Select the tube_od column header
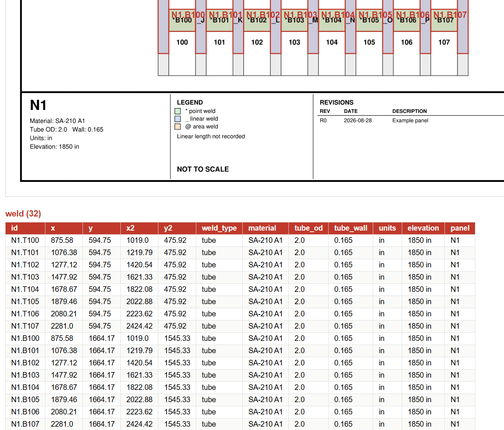This screenshot has width=504, height=430. 308,228
